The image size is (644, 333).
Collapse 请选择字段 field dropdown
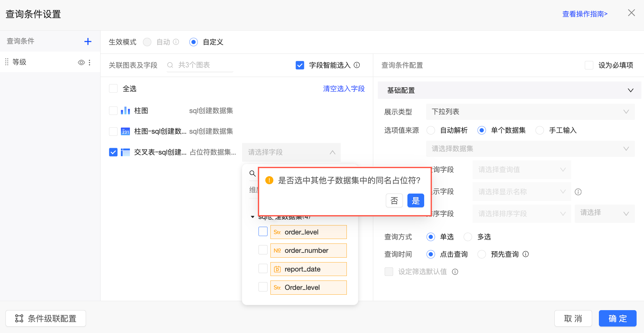point(291,152)
